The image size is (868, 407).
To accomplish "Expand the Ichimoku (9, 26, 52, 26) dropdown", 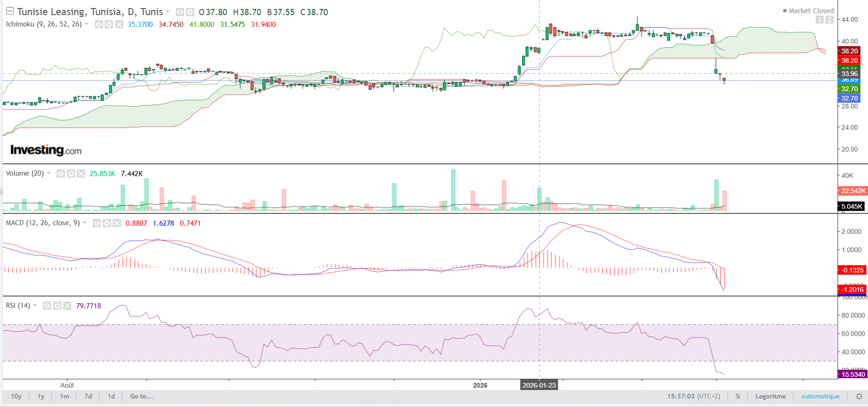I will coord(87,24).
